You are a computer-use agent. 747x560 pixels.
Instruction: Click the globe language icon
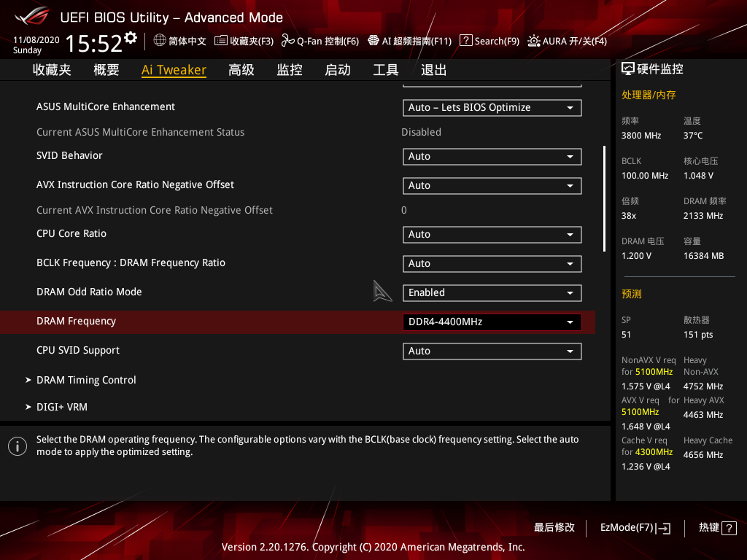coord(160,40)
